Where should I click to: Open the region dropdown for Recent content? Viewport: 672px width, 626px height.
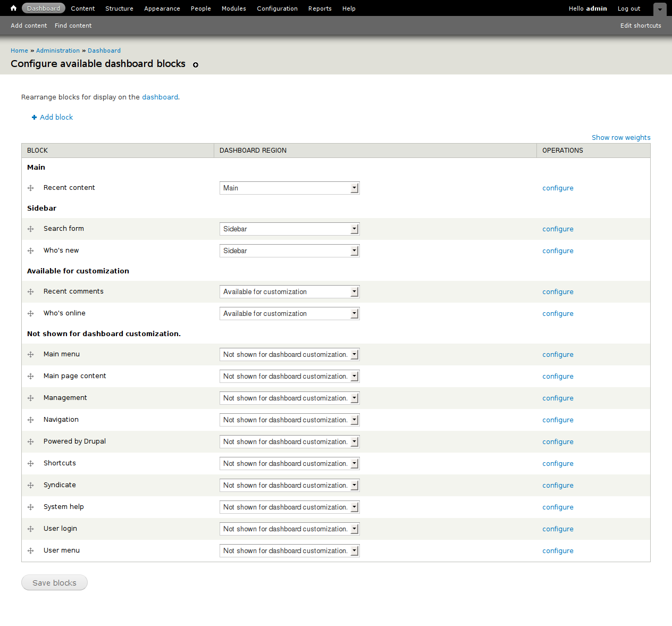289,188
